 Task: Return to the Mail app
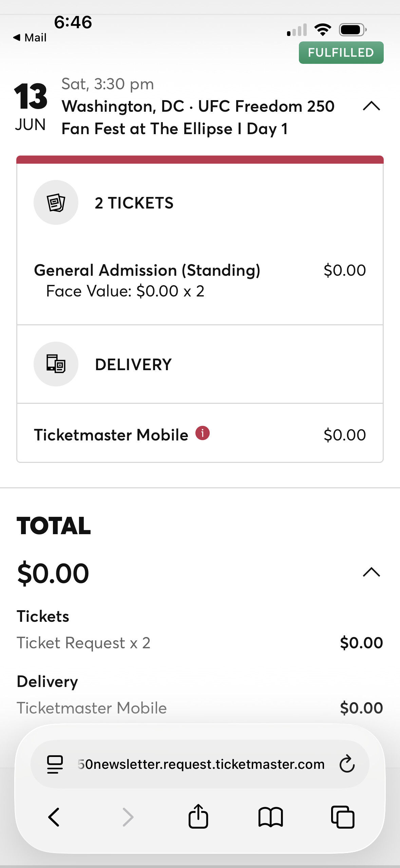pos(30,37)
